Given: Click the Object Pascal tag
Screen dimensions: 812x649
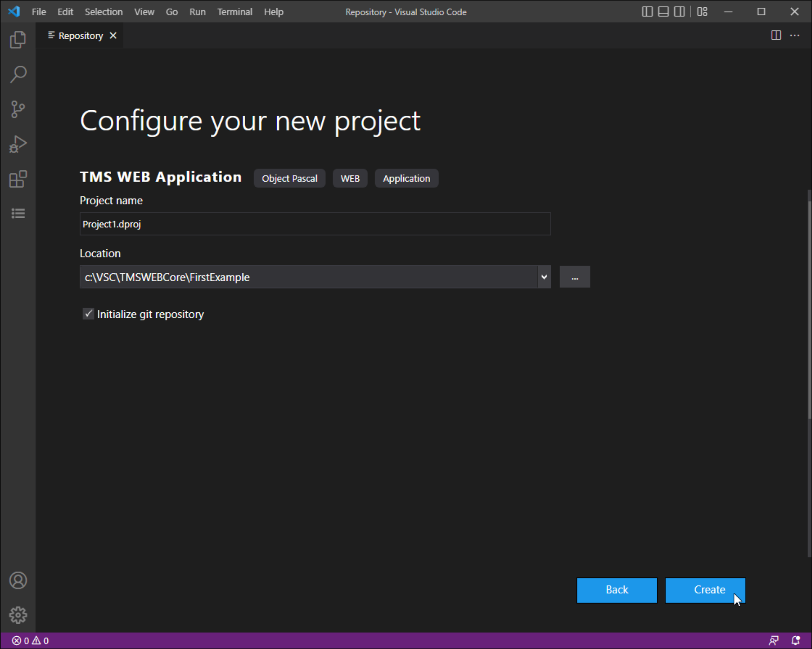Looking at the screenshot, I should coord(290,178).
